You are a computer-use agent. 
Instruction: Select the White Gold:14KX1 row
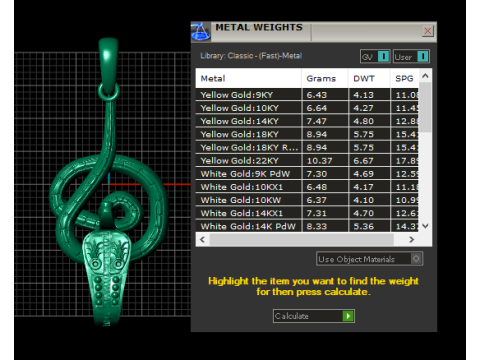tap(307, 213)
